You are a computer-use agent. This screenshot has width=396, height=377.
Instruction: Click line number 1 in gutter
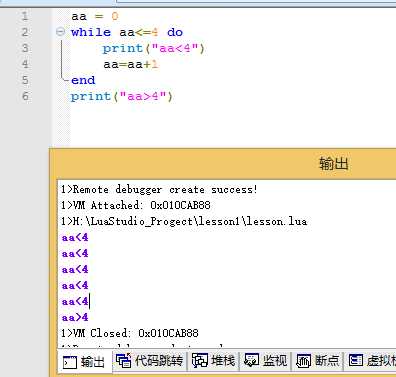25,16
